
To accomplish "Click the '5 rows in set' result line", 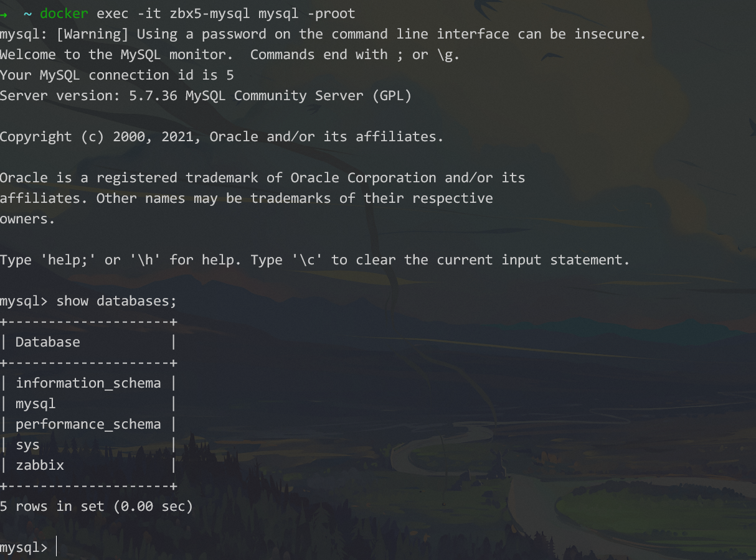I will click(x=97, y=506).
